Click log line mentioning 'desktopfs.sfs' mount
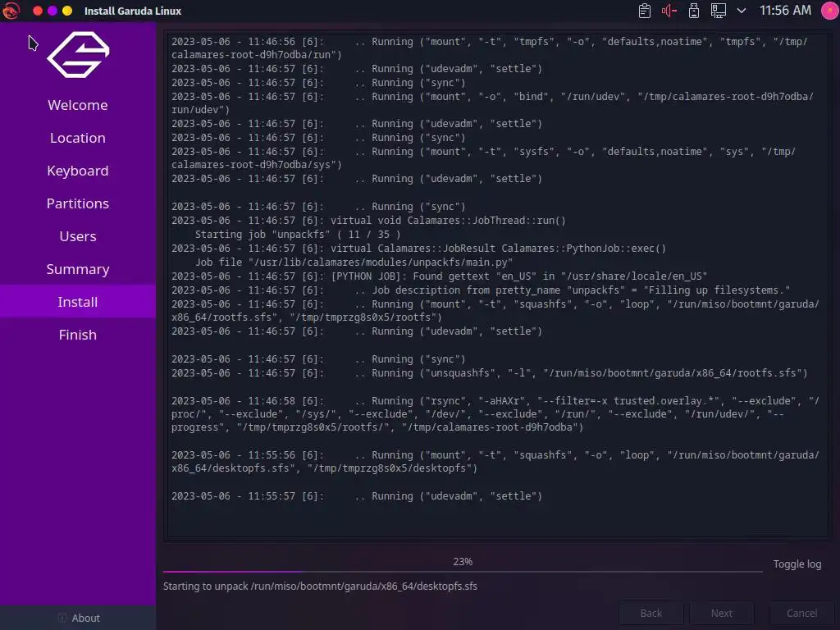Image resolution: width=840 pixels, height=630 pixels. pos(495,461)
